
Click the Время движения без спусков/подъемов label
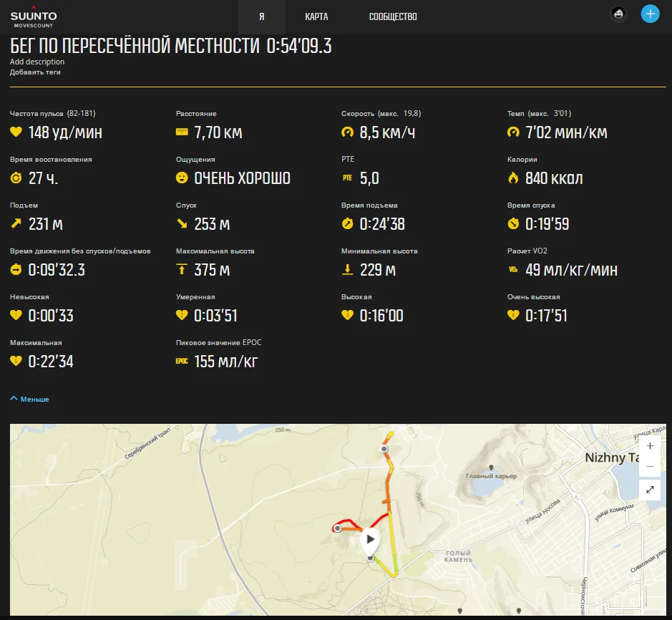tap(80, 251)
